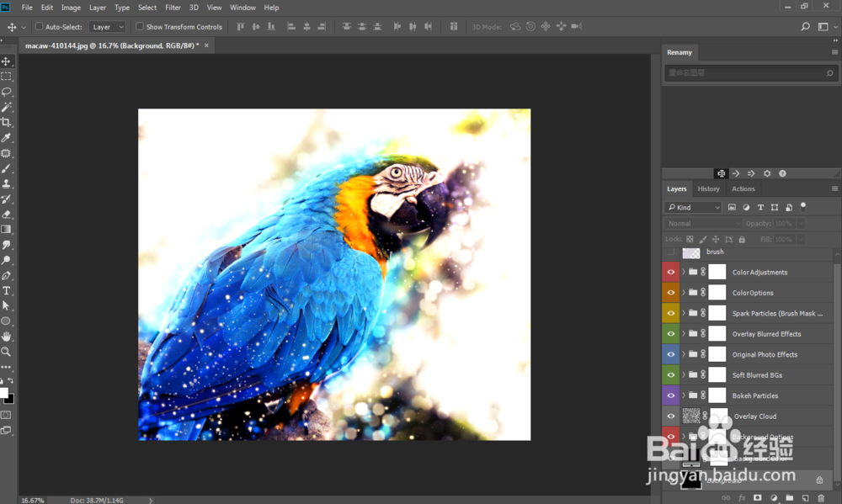The width and height of the screenshot is (842, 504).
Task: Open the File menu
Action: click(x=27, y=8)
